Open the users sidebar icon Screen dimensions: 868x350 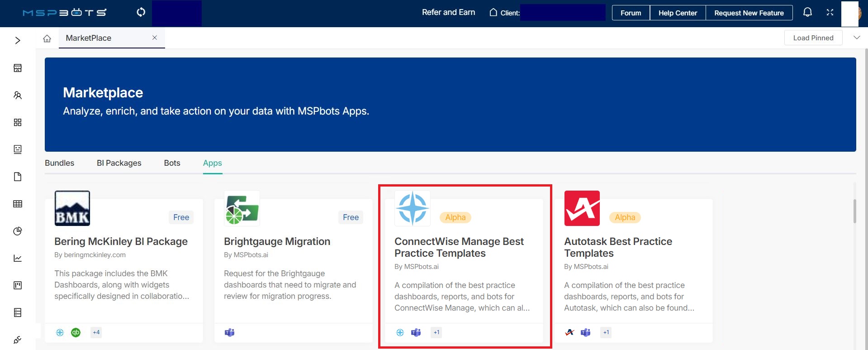(18, 96)
